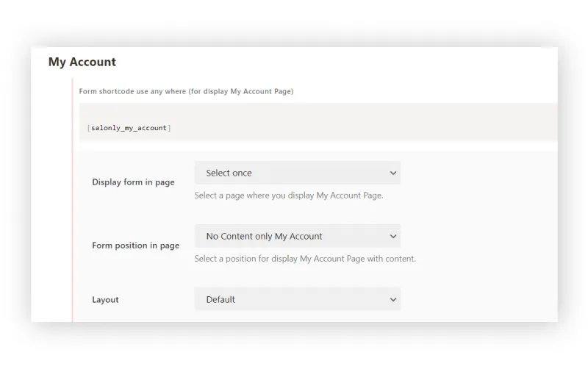588x369 pixels.
Task: Open the Layout "Default" dropdown
Action: pyautogui.click(x=297, y=299)
